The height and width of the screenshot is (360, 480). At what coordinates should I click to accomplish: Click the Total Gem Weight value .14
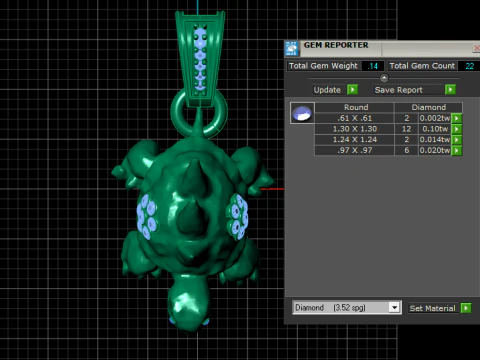click(x=373, y=66)
